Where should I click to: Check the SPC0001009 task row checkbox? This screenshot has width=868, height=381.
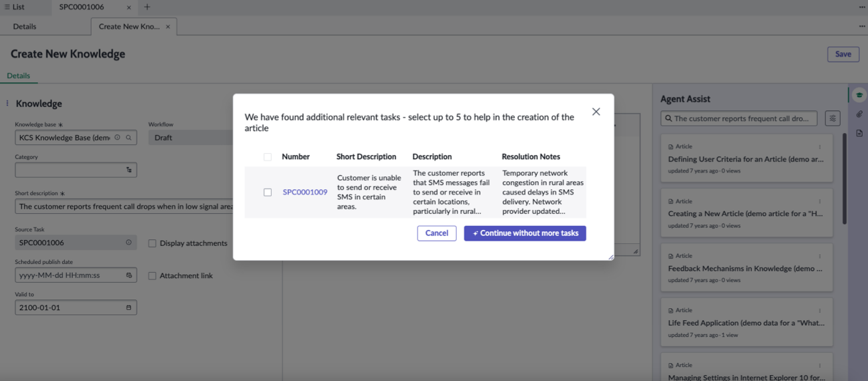(268, 192)
